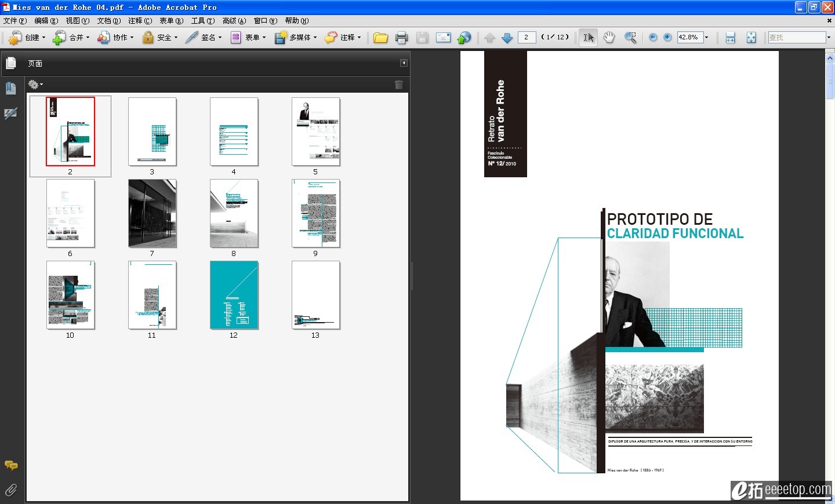Click the zoom out minus icon
Viewport: 835px width, 504px height.
pos(653,37)
